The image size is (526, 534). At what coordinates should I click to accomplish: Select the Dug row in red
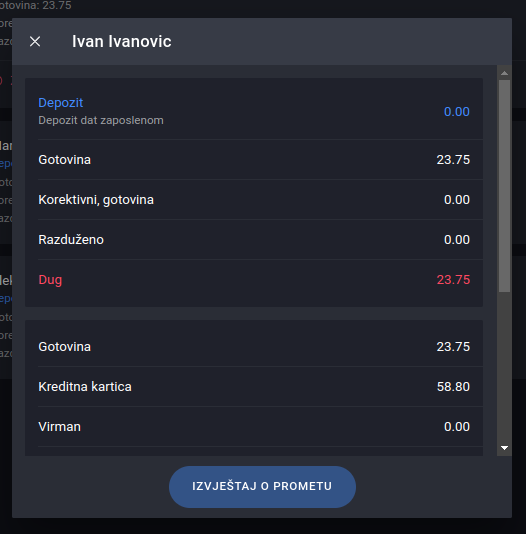click(x=254, y=280)
